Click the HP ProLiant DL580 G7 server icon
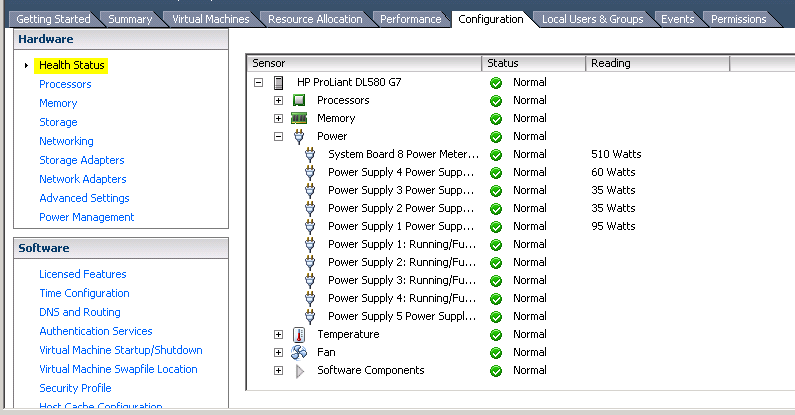 point(278,82)
